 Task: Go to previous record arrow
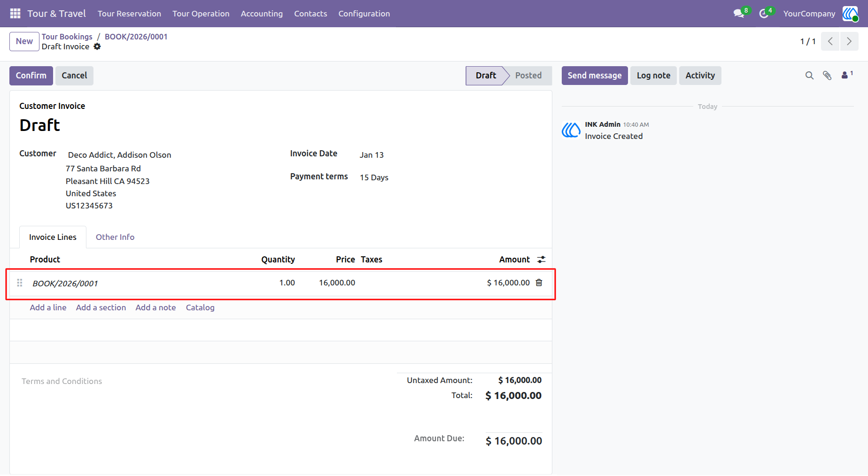coord(830,41)
